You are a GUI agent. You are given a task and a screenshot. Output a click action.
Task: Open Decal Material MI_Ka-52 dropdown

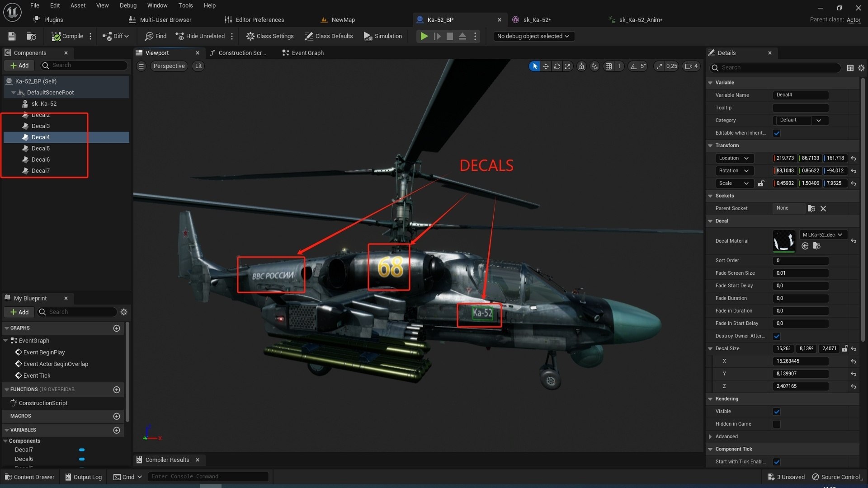click(x=823, y=235)
